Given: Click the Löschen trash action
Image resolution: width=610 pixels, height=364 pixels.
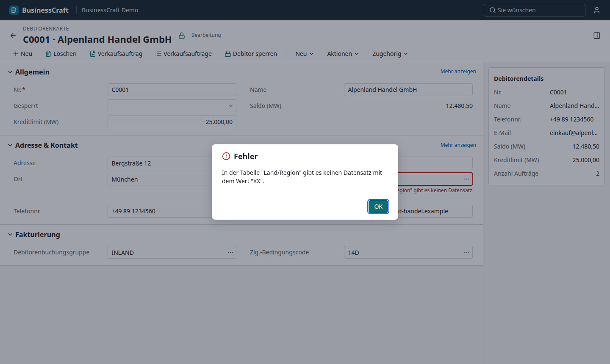Looking at the screenshot, I should click(x=61, y=54).
